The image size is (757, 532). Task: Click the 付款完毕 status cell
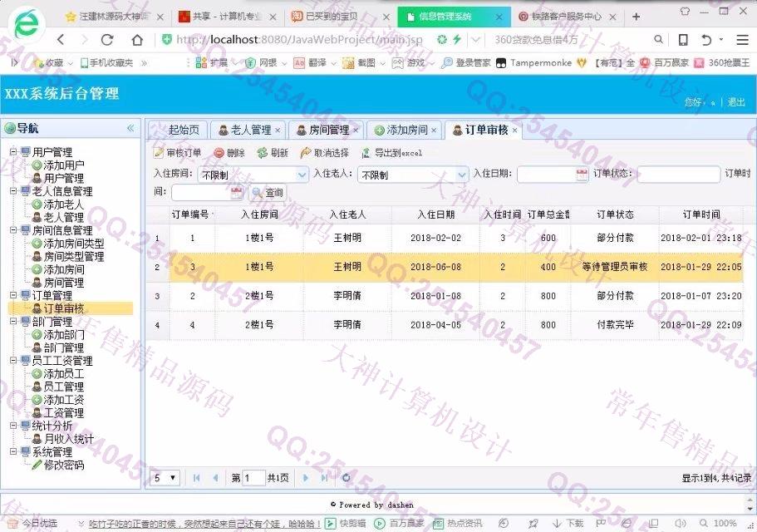coord(615,324)
